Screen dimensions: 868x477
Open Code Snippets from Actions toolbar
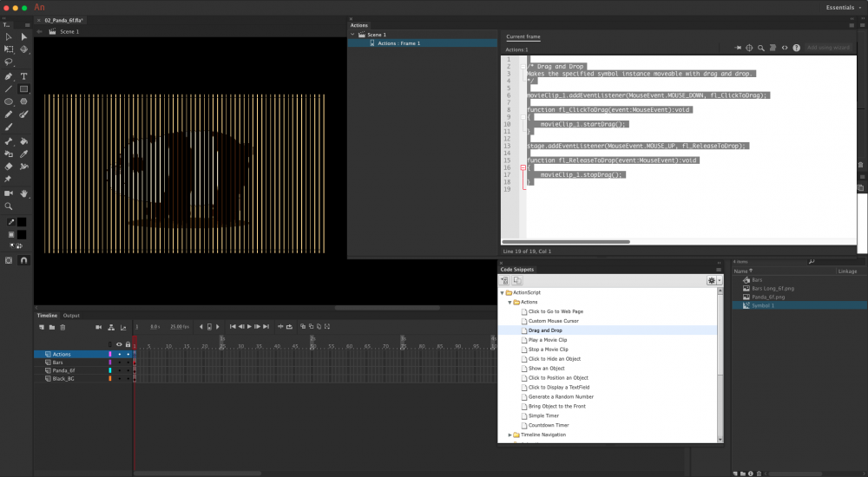pos(785,49)
